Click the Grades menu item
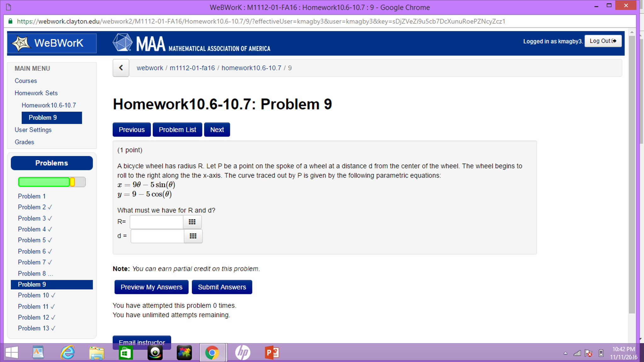The image size is (644, 362). coord(25,142)
